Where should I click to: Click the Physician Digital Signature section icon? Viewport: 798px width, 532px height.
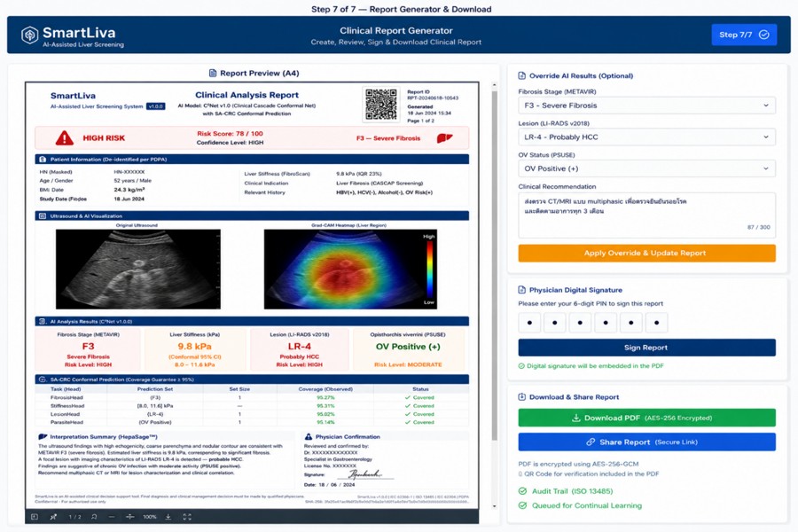[521, 290]
